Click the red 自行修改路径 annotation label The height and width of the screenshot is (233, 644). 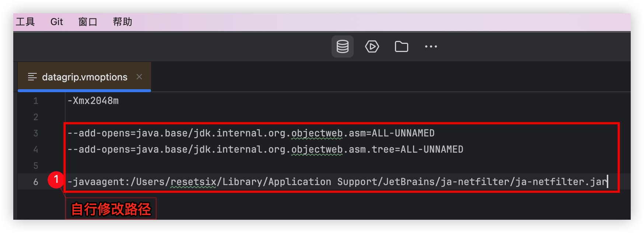pos(111,209)
